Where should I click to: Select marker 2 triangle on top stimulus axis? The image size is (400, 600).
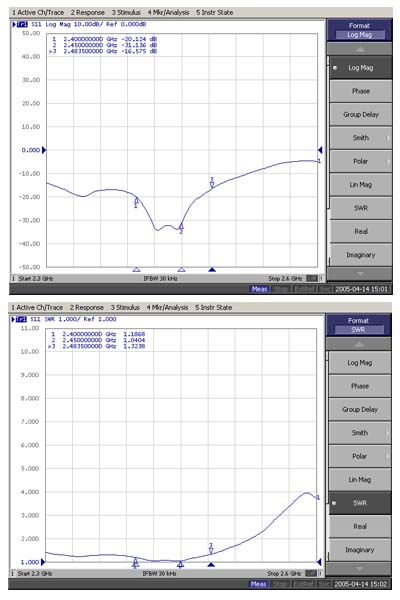click(x=181, y=270)
